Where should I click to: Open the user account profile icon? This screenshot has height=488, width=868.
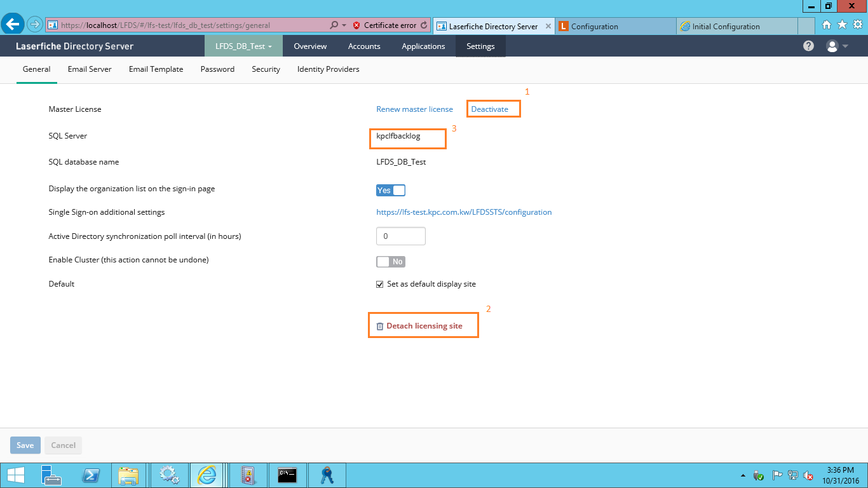832,46
